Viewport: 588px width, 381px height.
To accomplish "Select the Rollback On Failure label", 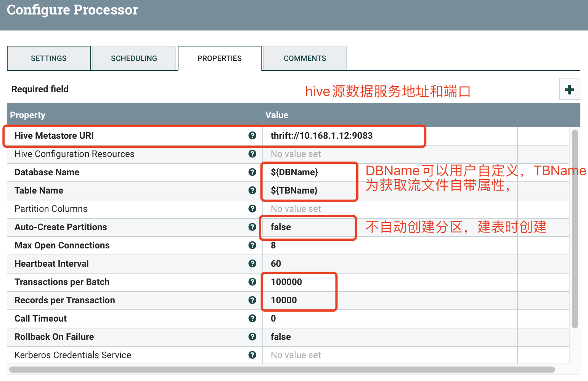I will 54,337.
